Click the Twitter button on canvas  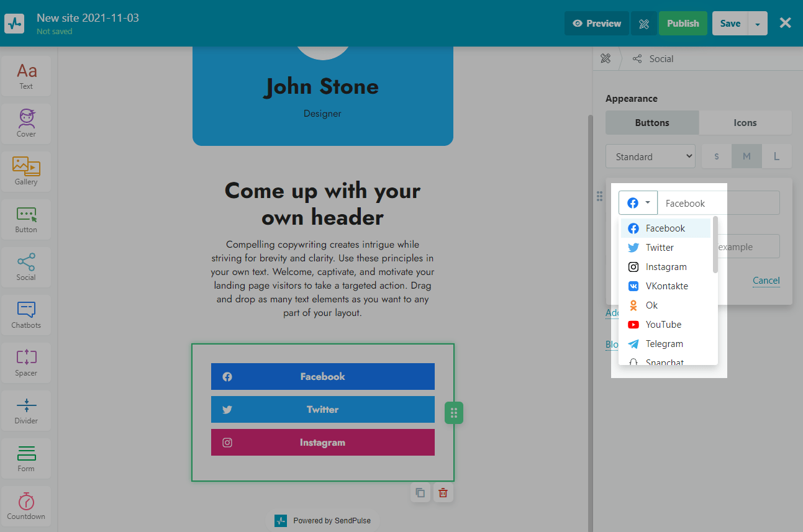click(x=323, y=410)
